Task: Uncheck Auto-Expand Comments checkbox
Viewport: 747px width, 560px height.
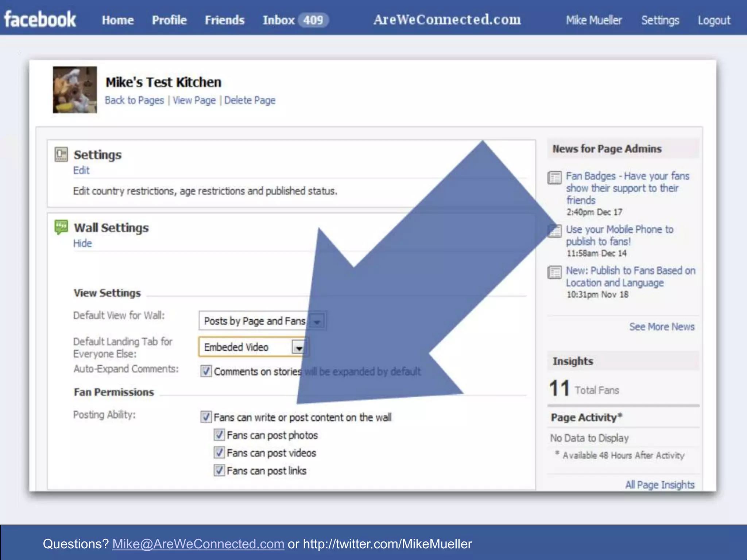Action: click(x=206, y=371)
